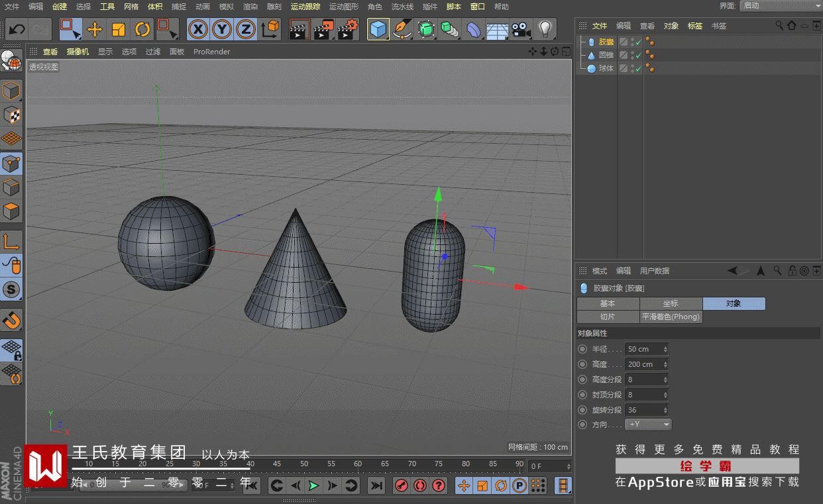Click the Undo arrow icon
The height and width of the screenshot is (504, 823).
[x=17, y=29]
